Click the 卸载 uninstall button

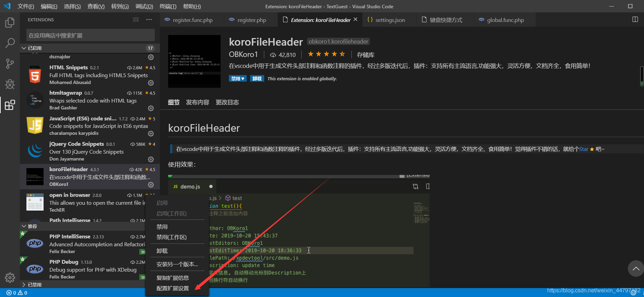(257, 79)
